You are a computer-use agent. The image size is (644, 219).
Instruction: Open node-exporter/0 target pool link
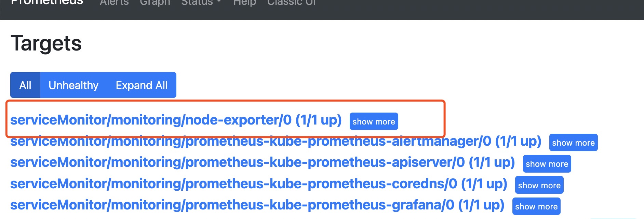176,120
